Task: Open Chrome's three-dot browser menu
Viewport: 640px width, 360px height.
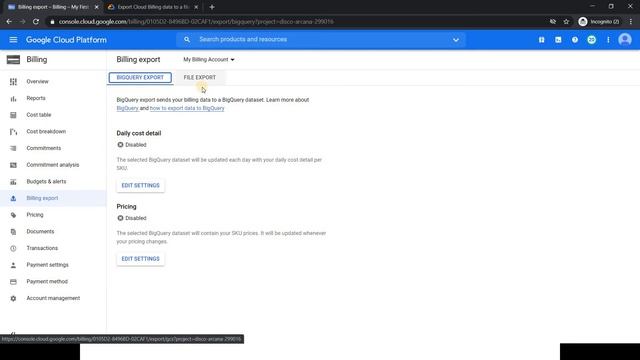Action: tap(631, 22)
